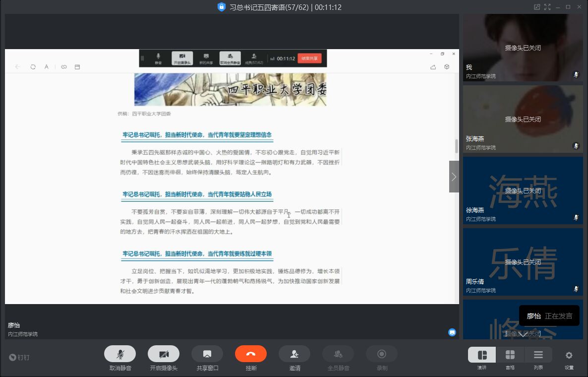Click heading 当代青年就要站稳人民立场
This screenshot has height=377, width=588.
pyautogui.click(x=239, y=194)
